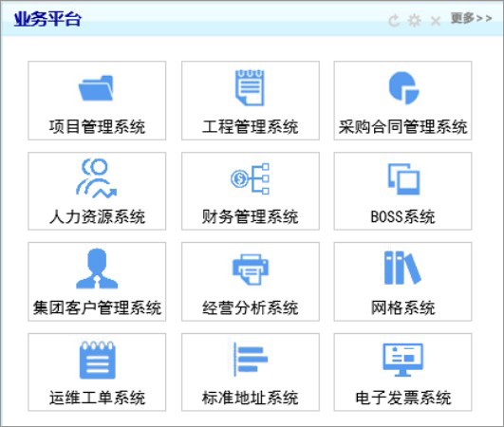
Task: Close the 业务平台 panel
Action: point(436,22)
